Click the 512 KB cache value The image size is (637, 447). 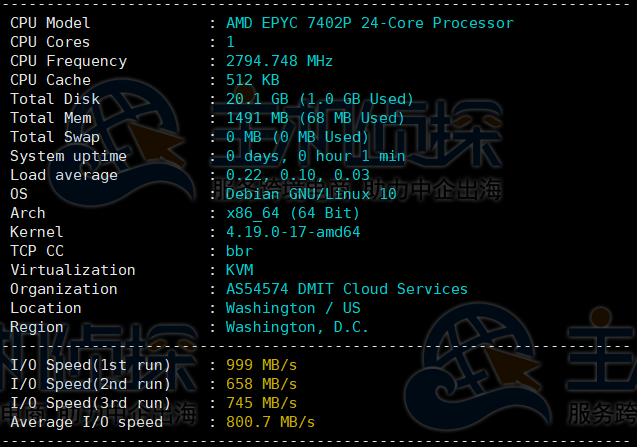253,80
